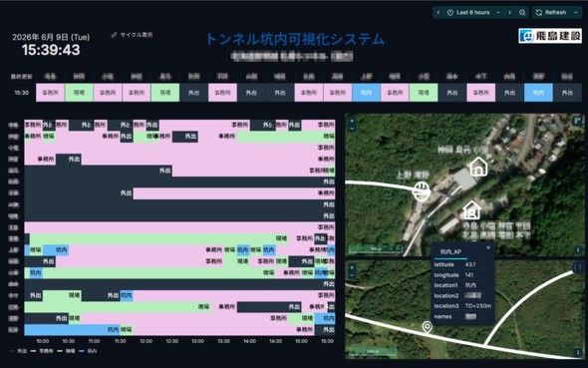Viewport: 588px width, 368px height.
Task: Select the upper house marker on map
Action: click(x=478, y=167)
